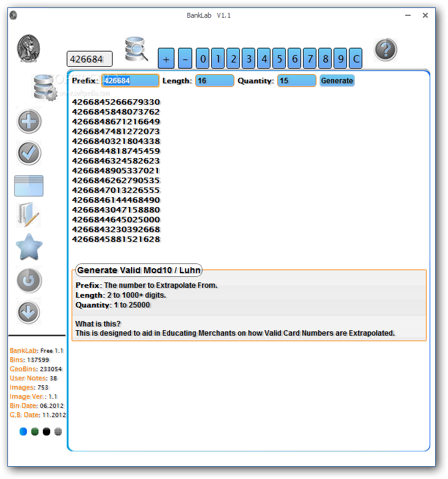The image size is (448, 479).
Task: Click the Generate button
Action: (x=337, y=81)
